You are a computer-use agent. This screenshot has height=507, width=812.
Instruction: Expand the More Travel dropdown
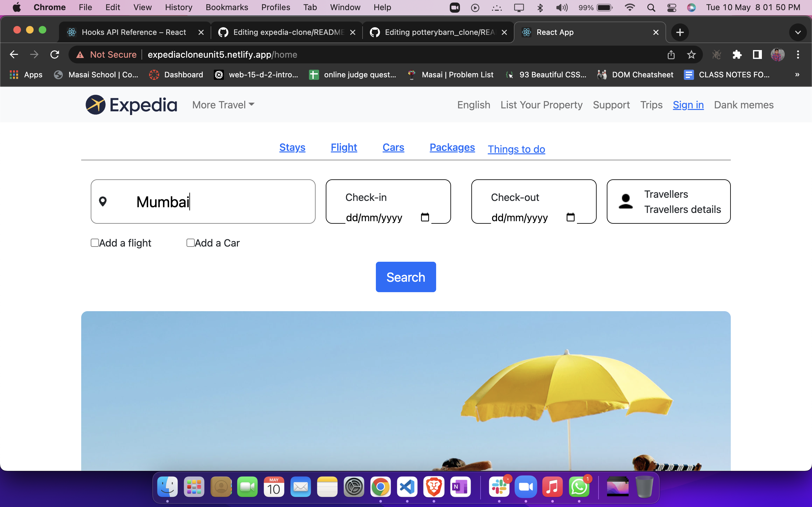coord(223,105)
